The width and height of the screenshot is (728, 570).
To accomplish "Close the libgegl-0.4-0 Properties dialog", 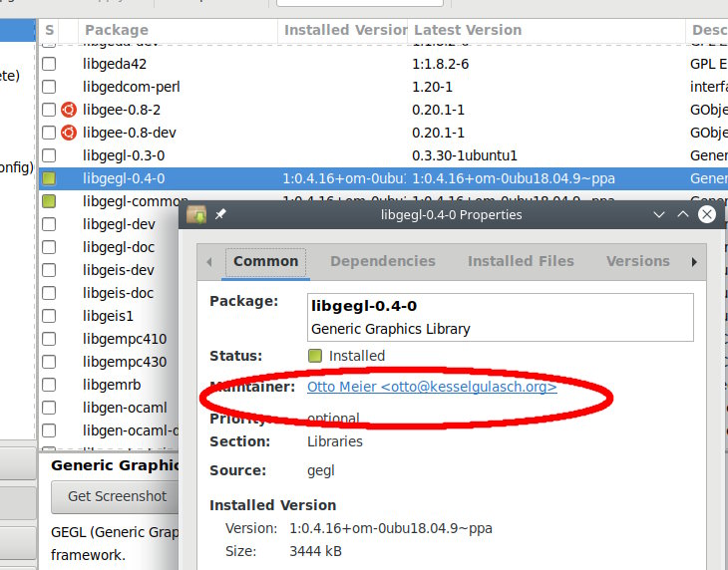I will (x=707, y=214).
